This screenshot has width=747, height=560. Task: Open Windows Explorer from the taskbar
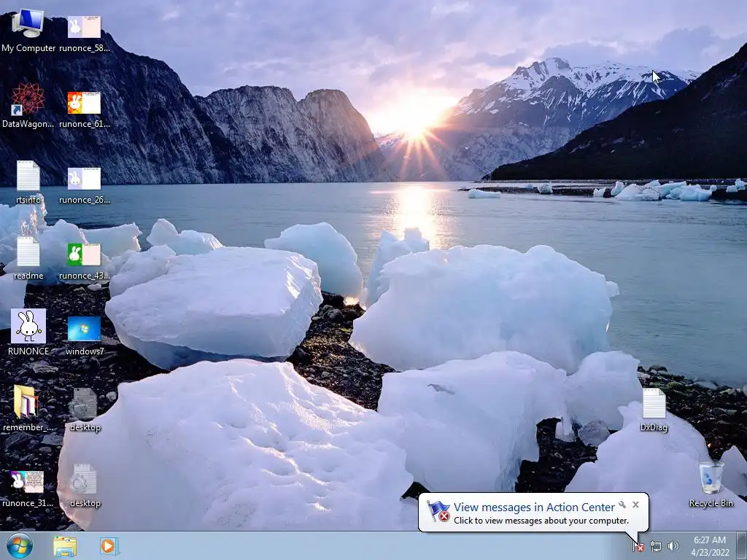[x=65, y=546]
